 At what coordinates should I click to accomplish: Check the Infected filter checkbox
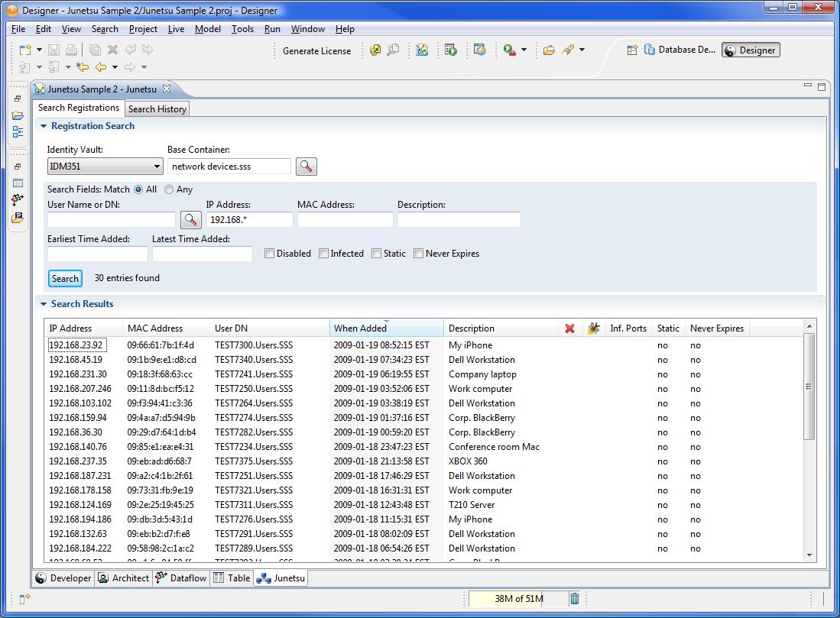pos(324,254)
